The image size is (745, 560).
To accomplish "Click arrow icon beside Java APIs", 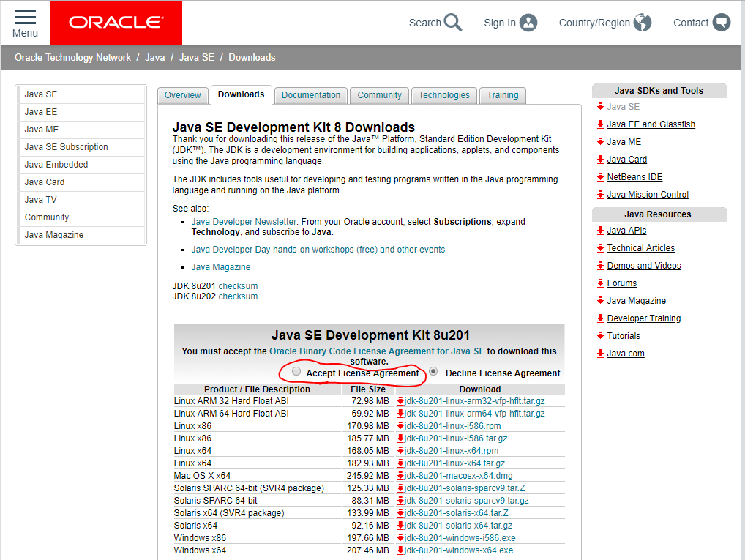I will coord(601,231).
